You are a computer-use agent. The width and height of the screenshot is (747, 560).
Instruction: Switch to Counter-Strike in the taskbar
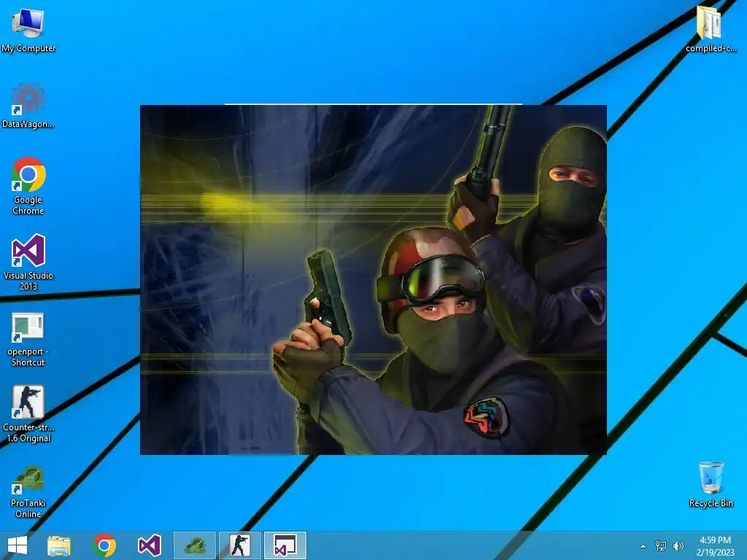[x=239, y=545]
